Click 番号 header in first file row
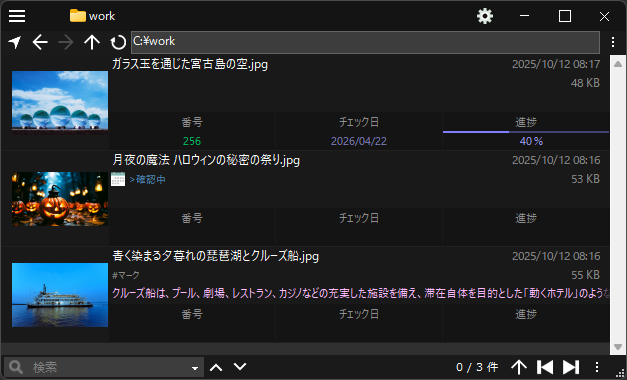The image size is (627, 380). (x=192, y=122)
